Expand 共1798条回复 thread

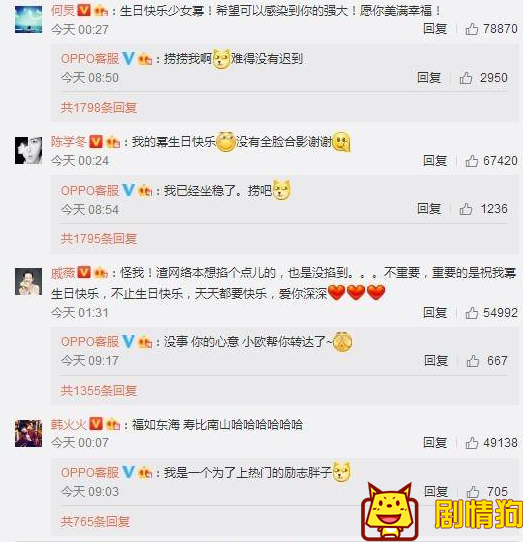point(99,108)
